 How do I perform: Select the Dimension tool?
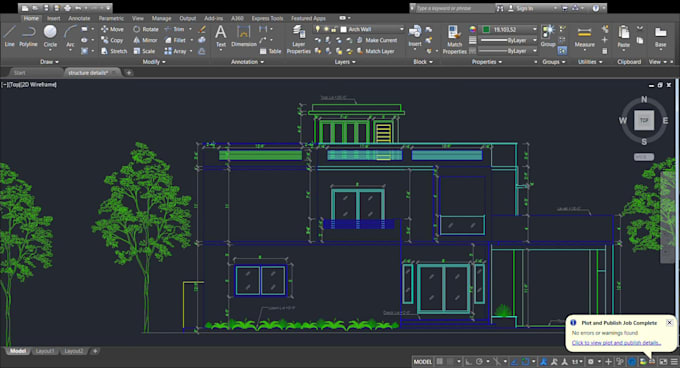tap(244, 36)
